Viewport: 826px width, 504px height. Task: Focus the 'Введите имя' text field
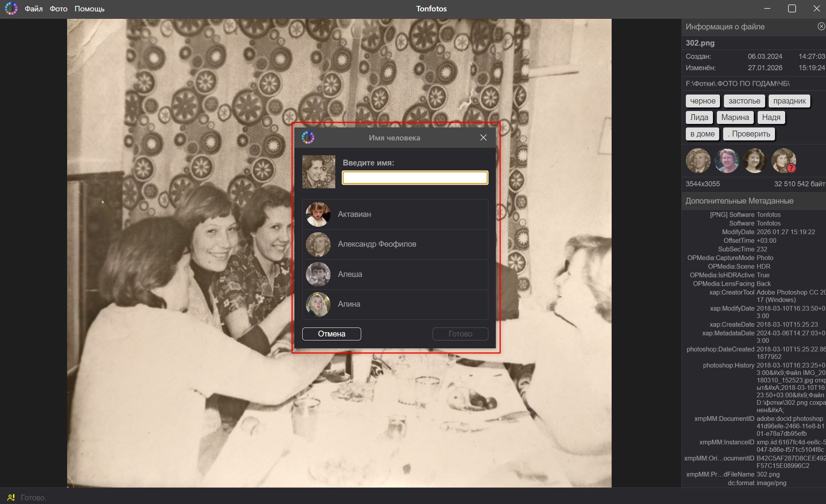coord(415,178)
